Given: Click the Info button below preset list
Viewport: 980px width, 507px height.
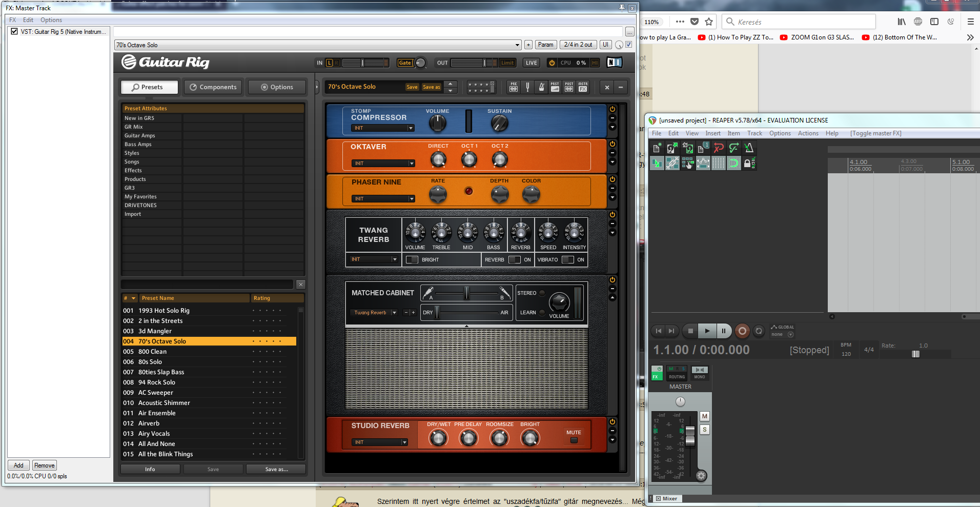Looking at the screenshot, I should [x=150, y=469].
